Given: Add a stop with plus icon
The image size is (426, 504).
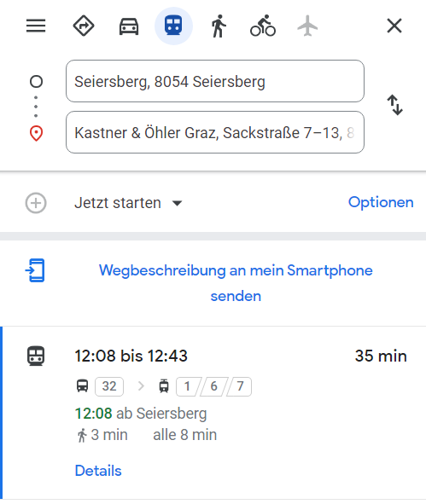Looking at the screenshot, I should pos(36,203).
